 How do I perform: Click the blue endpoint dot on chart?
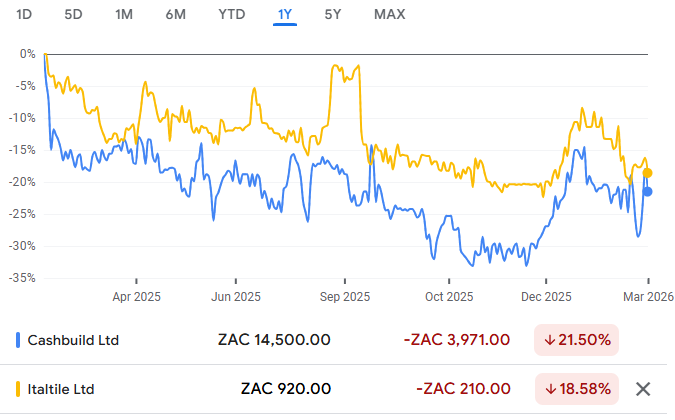click(647, 192)
